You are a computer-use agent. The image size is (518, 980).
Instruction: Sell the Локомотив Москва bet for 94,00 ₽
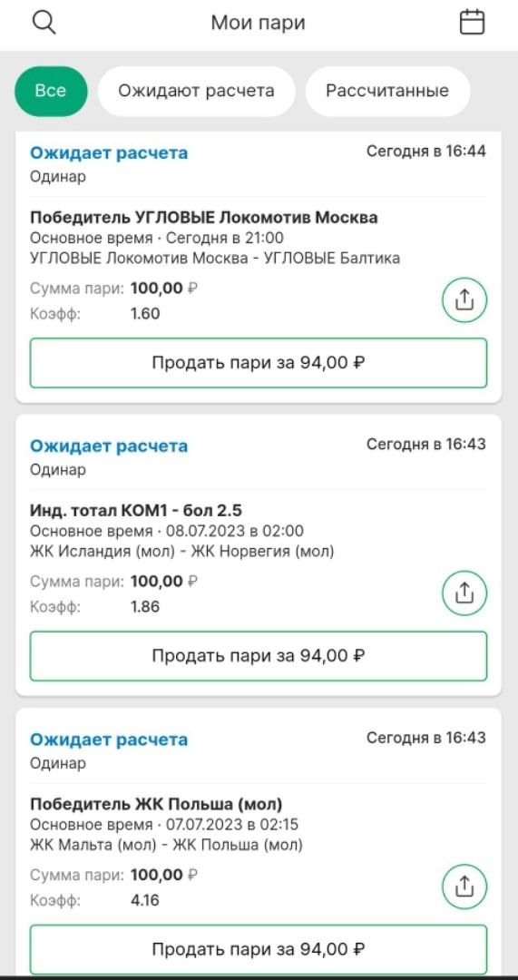coord(258,363)
